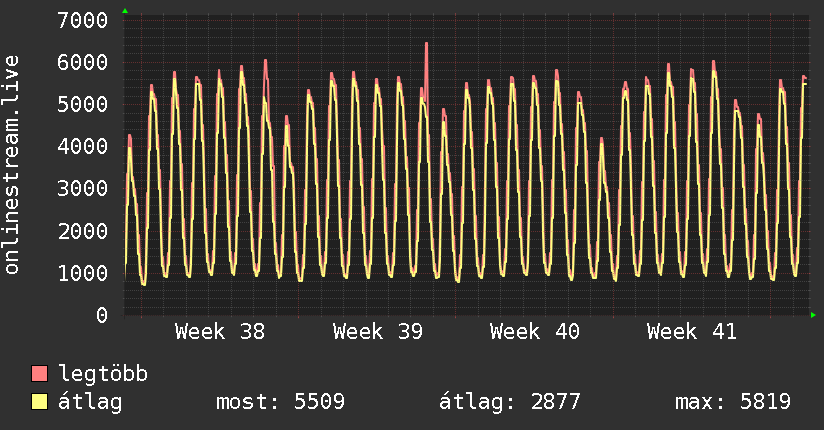Click the legtöbb legend label
This screenshot has height=430, width=824.
[103, 374]
